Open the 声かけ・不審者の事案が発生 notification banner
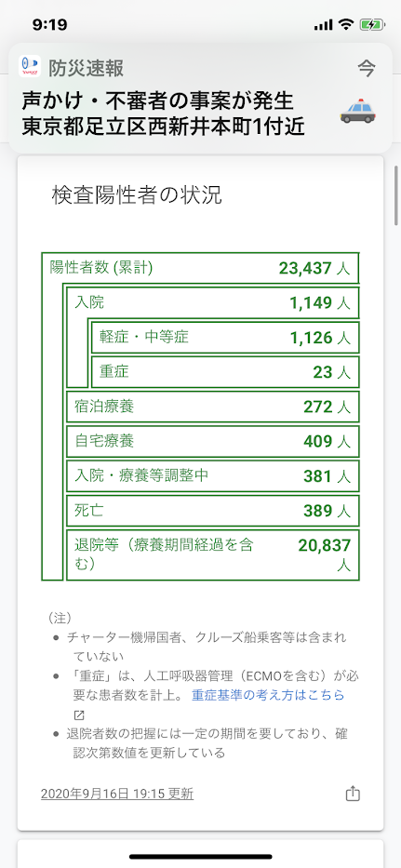The width and height of the screenshot is (401, 868). tap(201, 98)
